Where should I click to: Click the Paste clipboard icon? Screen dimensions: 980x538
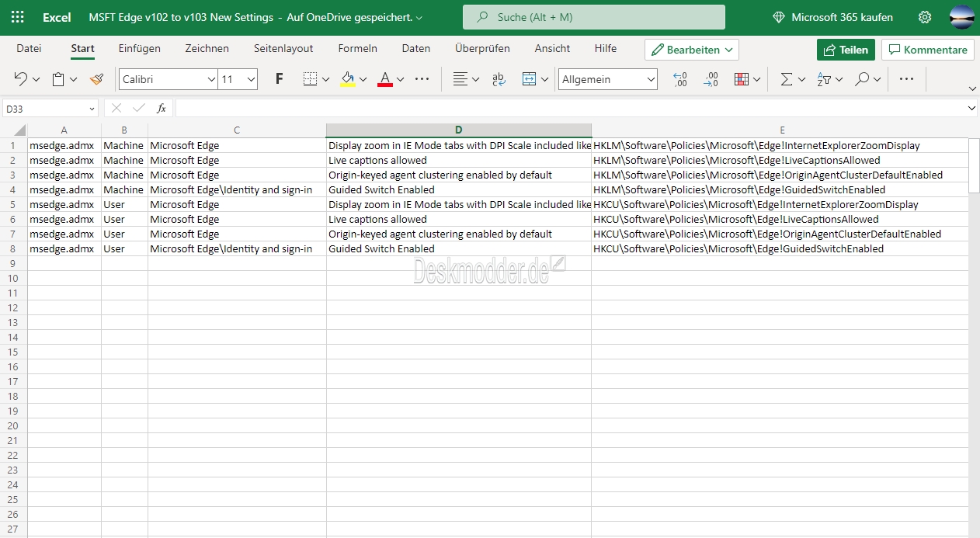pyautogui.click(x=58, y=79)
